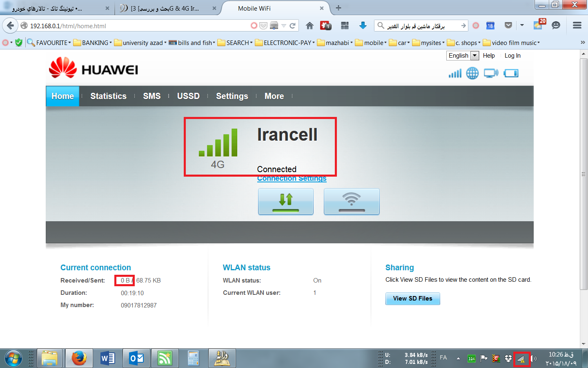Click the green shield icon in bookmarks bar
Screen dimensions: 588x368
coord(19,43)
